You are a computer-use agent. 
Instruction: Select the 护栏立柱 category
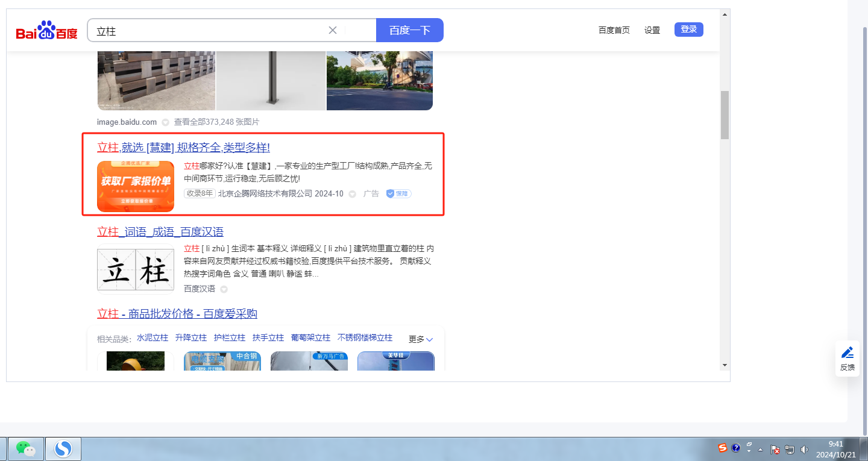click(x=230, y=338)
